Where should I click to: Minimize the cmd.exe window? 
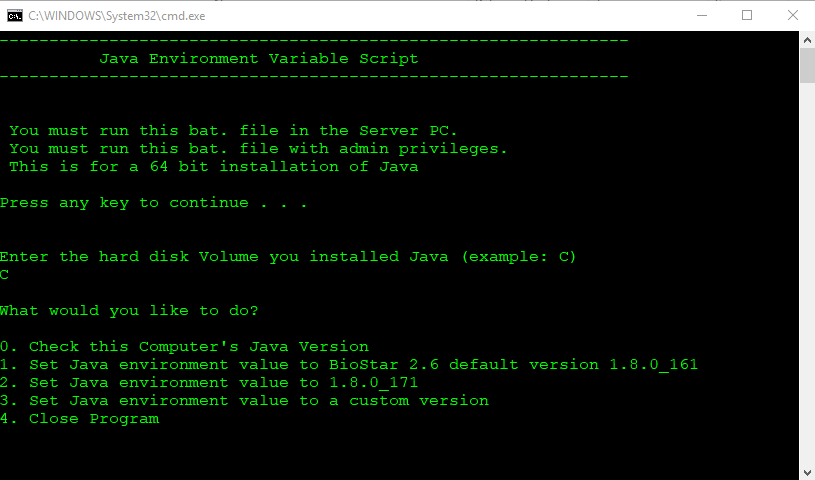coord(702,16)
